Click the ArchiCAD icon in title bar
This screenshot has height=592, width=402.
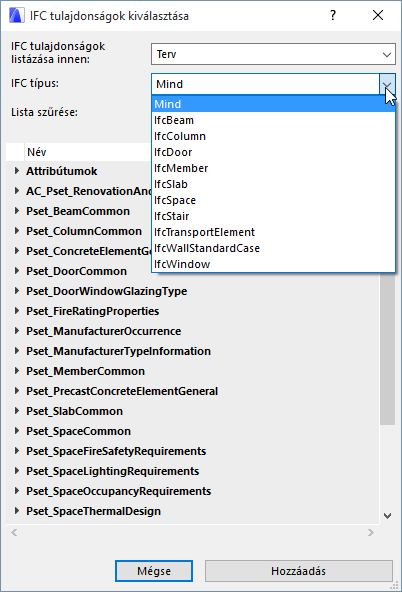click(16, 16)
